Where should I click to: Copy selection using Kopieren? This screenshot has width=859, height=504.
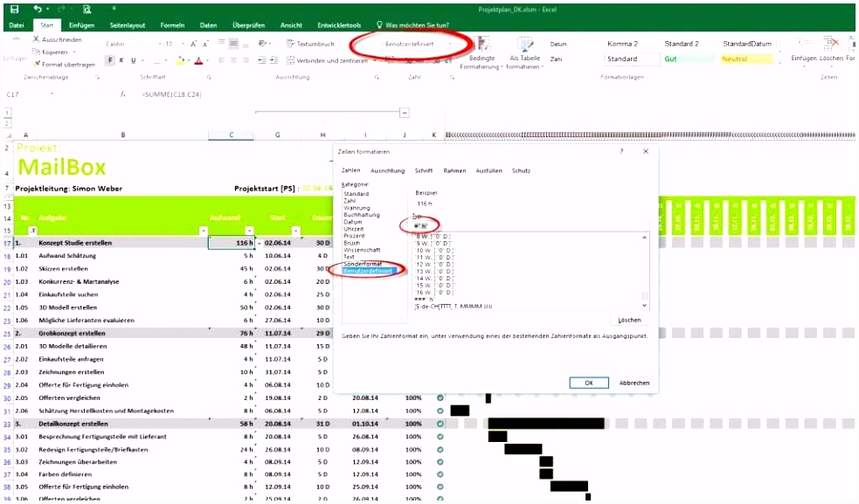pyautogui.click(x=50, y=52)
